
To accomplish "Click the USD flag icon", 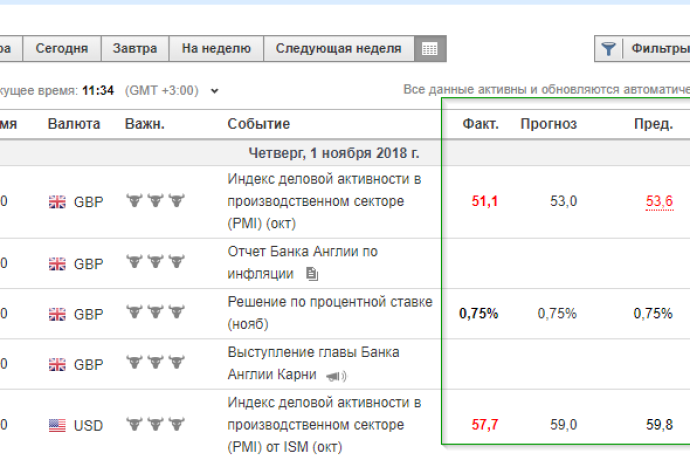I will (57, 425).
